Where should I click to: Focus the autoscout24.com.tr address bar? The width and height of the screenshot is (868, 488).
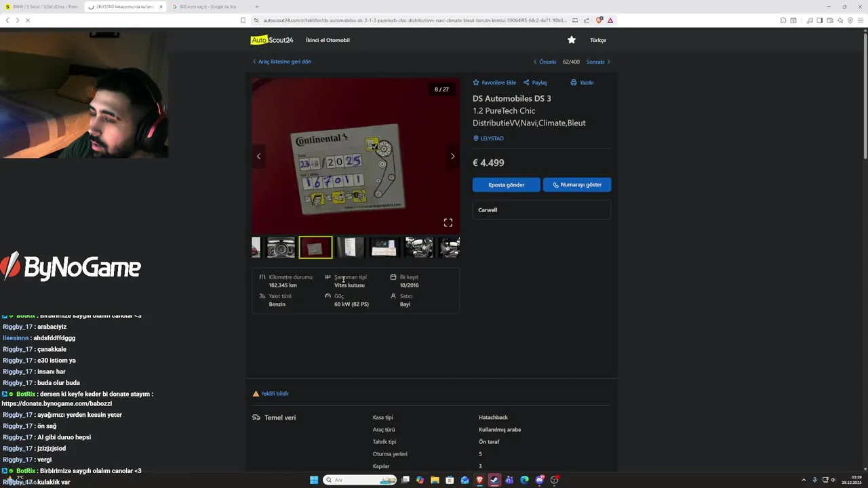click(414, 20)
